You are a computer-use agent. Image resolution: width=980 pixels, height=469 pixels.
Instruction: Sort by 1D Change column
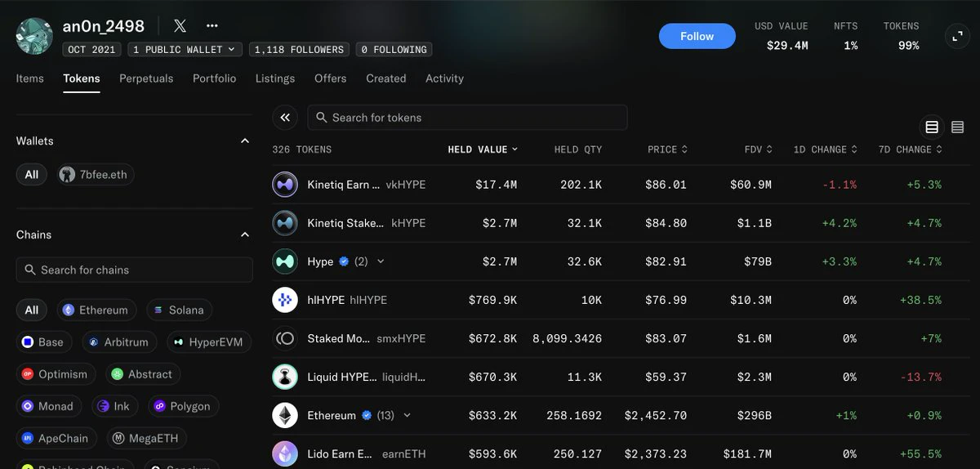pyautogui.click(x=826, y=150)
